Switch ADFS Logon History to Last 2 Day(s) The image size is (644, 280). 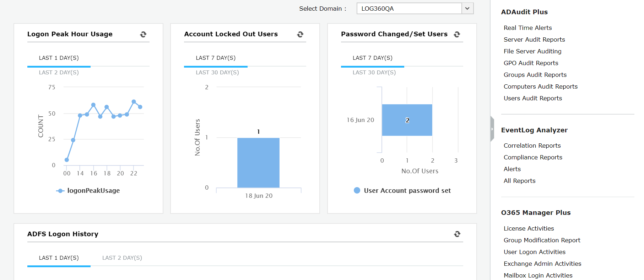point(122,258)
